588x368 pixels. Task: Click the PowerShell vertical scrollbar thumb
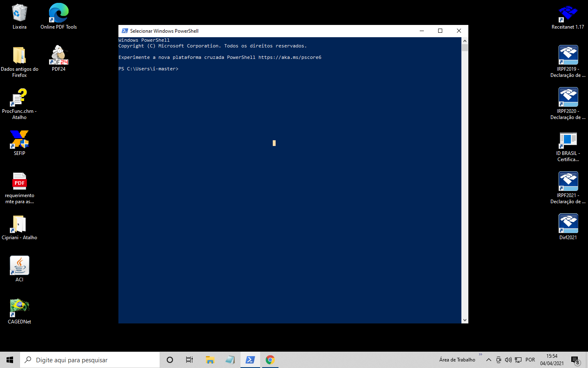click(x=465, y=47)
